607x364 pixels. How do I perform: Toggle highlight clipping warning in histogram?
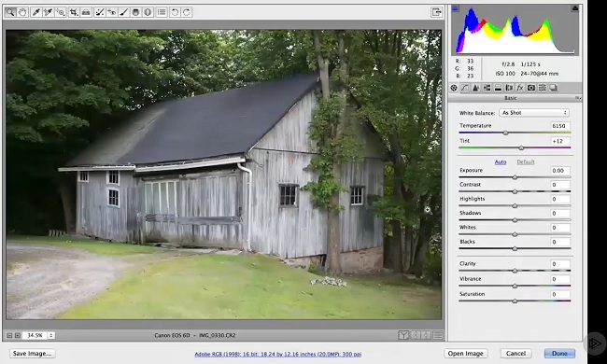[575, 8]
